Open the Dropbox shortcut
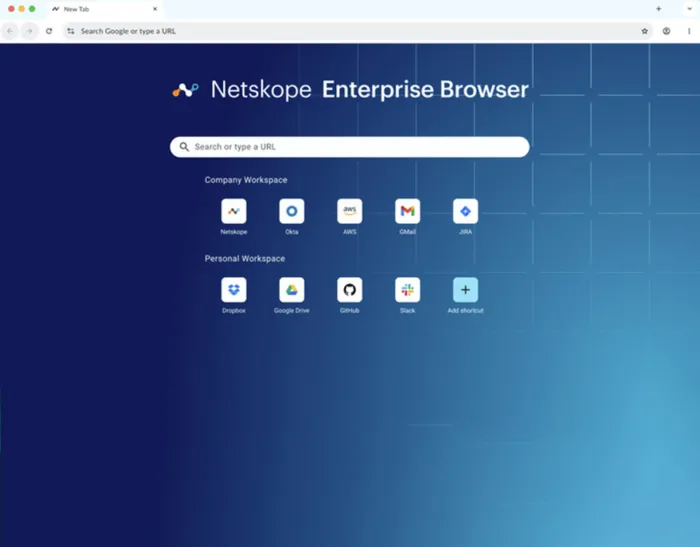This screenshot has width=700, height=547. pyautogui.click(x=233, y=290)
